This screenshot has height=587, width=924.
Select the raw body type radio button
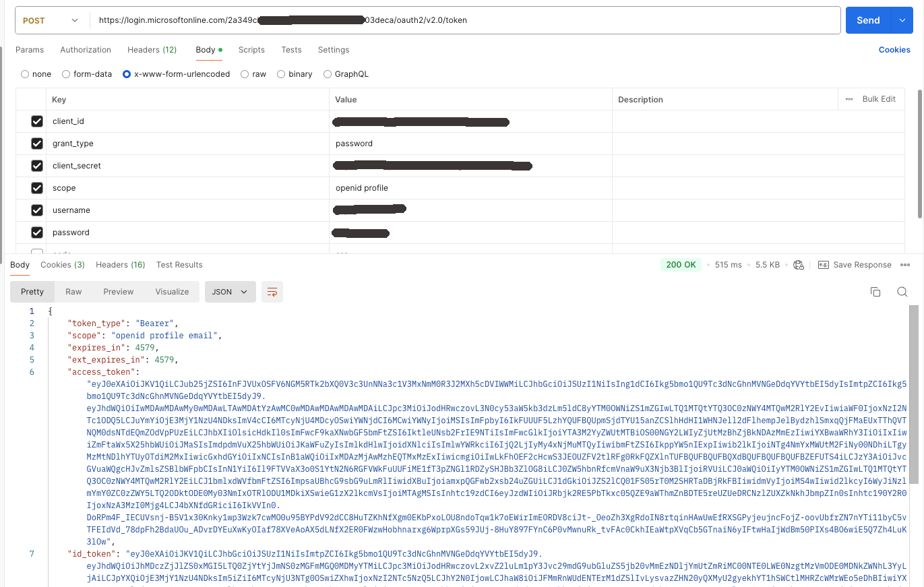(245, 74)
